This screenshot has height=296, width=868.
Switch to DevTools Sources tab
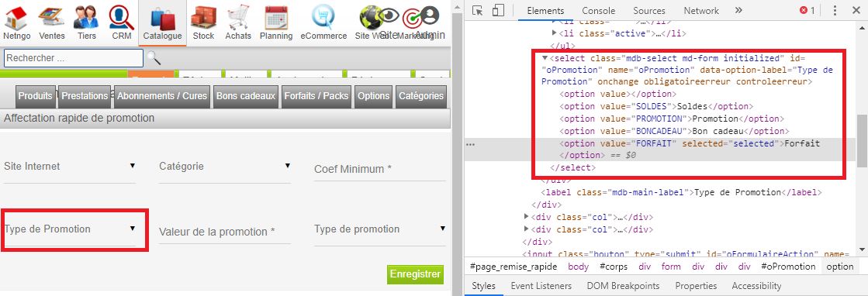point(648,11)
